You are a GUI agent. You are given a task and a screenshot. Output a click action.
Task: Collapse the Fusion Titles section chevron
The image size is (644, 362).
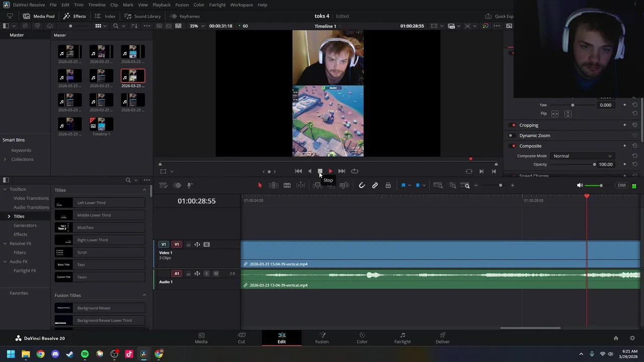click(x=144, y=295)
